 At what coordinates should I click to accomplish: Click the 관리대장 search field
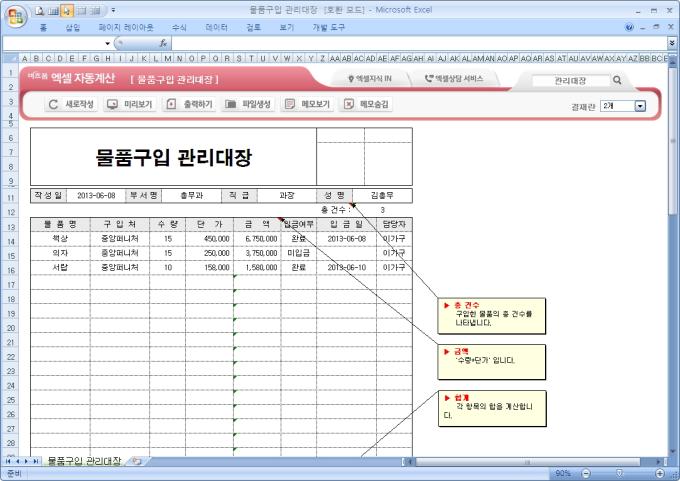[x=570, y=81]
